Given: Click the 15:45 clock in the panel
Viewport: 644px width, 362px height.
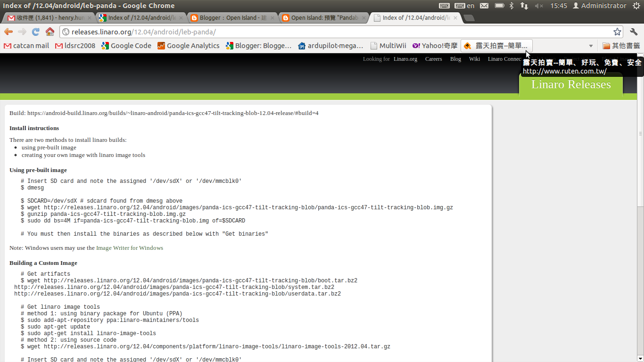Looking at the screenshot, I should 559,6.
